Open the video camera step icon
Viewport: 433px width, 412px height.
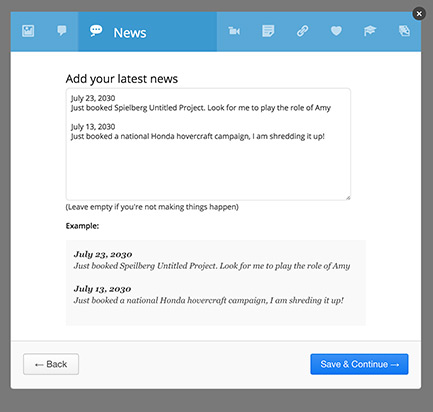point(234,31)
